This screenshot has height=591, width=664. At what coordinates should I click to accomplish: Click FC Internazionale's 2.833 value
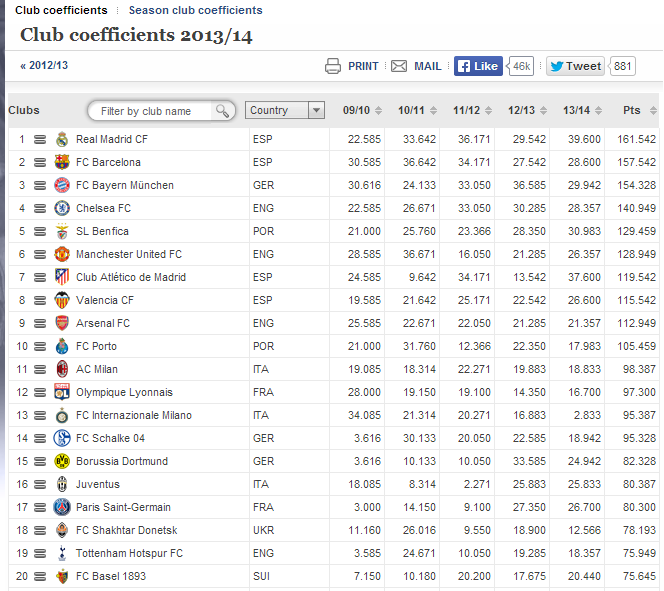pyautogui.click(x=587, y=415)
